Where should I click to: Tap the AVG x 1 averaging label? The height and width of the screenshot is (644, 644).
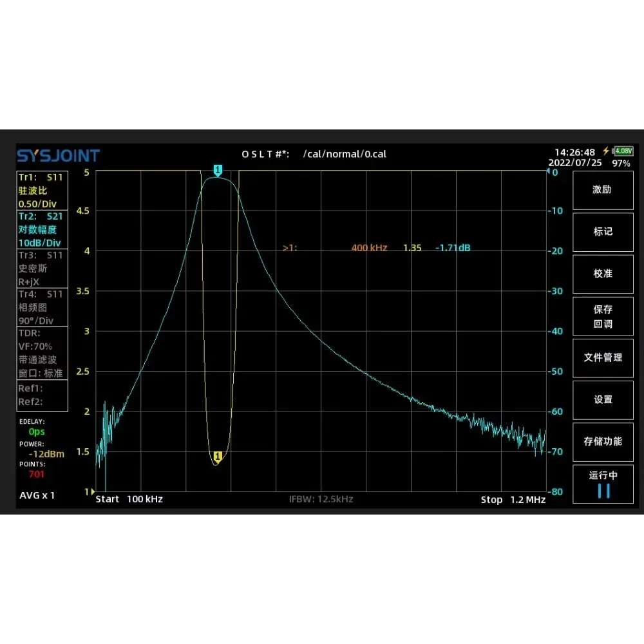[37, 495]
